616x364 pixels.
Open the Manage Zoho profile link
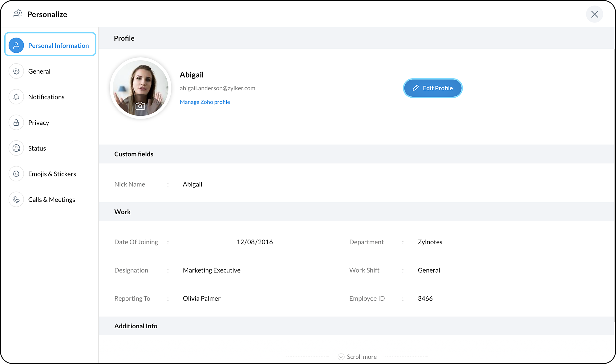(x=205, y=102)
